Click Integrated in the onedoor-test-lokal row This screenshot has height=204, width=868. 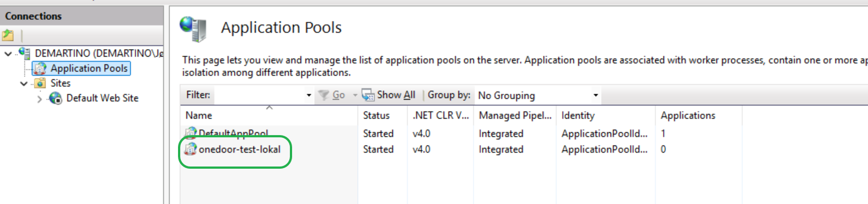pyautogui.click(x=501, y=149)
